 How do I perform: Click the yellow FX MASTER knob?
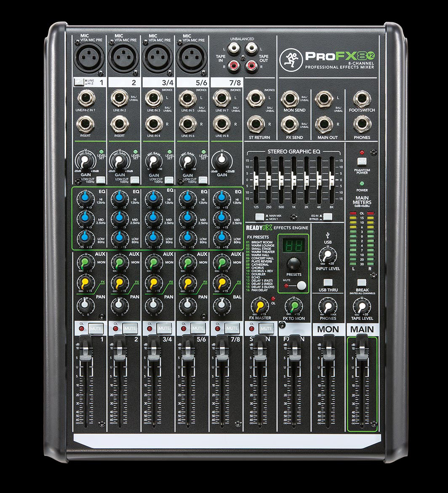(260, 307)
